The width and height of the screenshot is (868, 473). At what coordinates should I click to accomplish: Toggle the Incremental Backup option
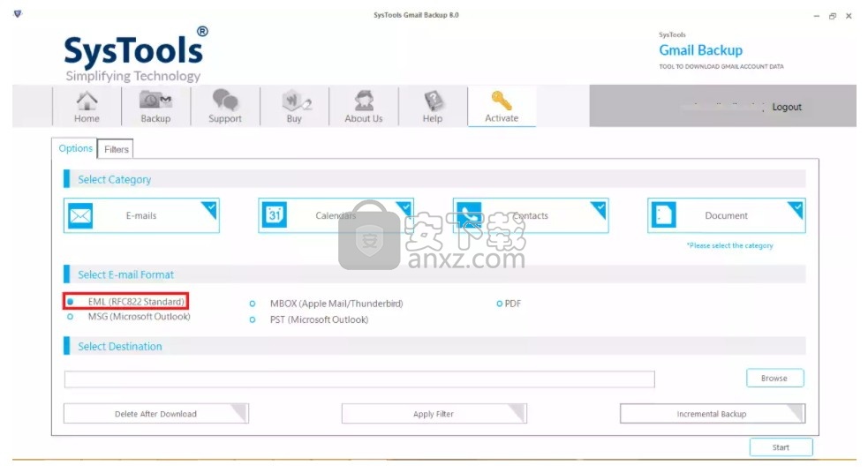(713, 413)
